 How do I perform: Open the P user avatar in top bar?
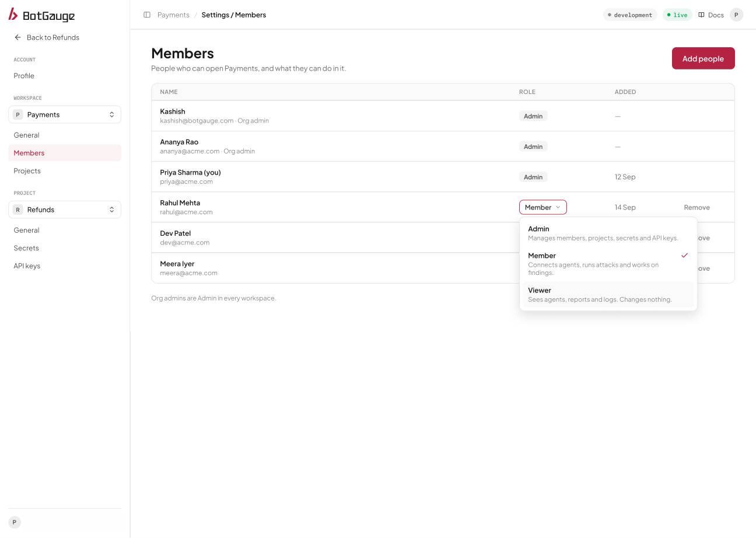[736, 15]
